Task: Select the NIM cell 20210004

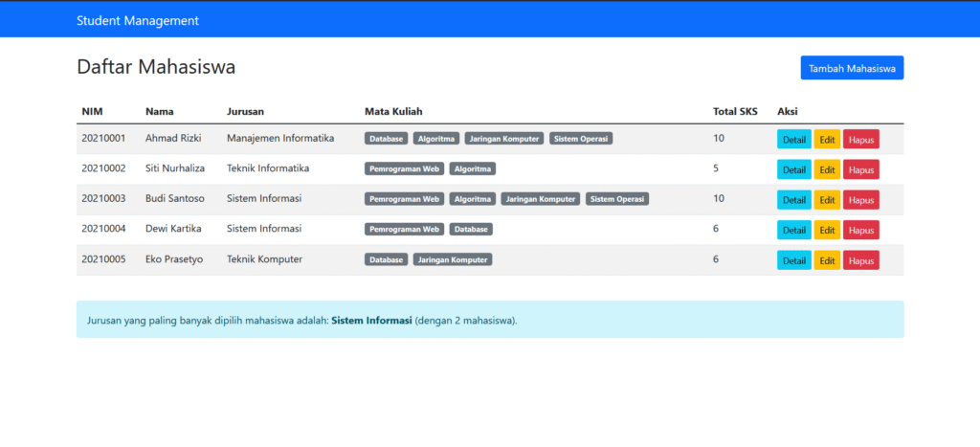Action: click(x=103, y=229)
